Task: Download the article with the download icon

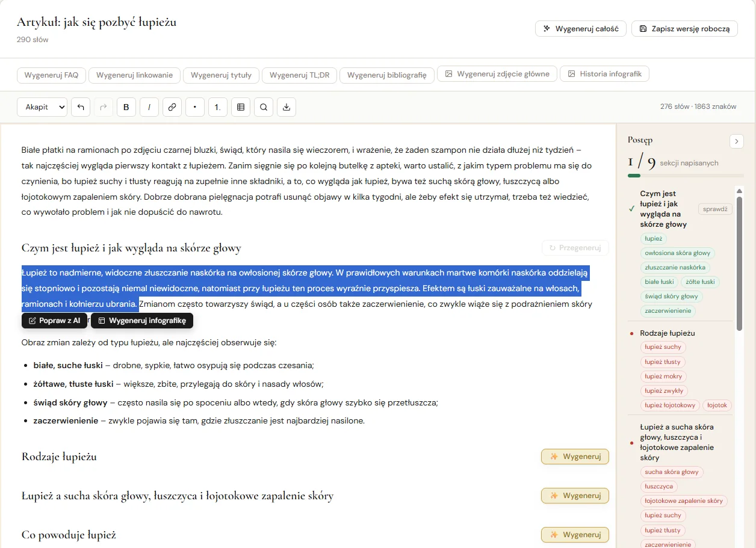Action: (x=287, y=107)
